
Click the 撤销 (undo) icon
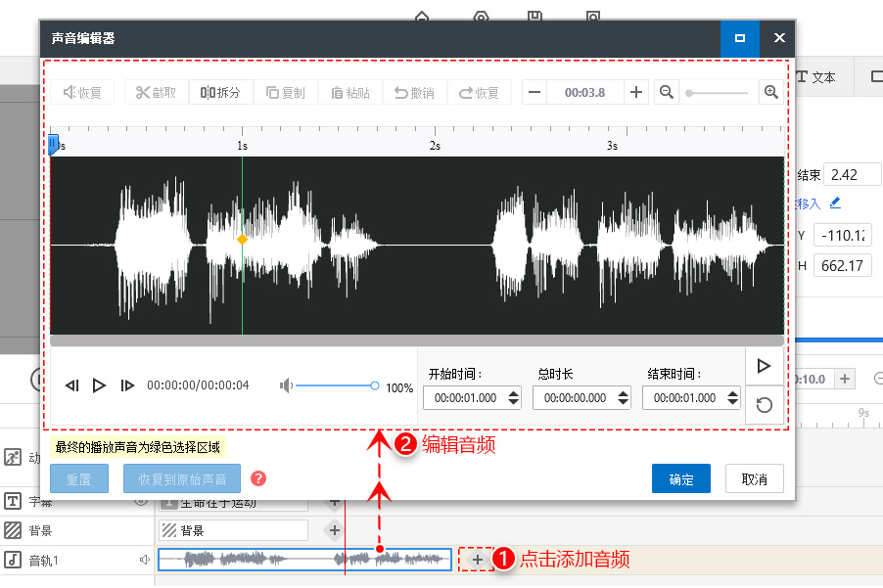click(415, 91)
